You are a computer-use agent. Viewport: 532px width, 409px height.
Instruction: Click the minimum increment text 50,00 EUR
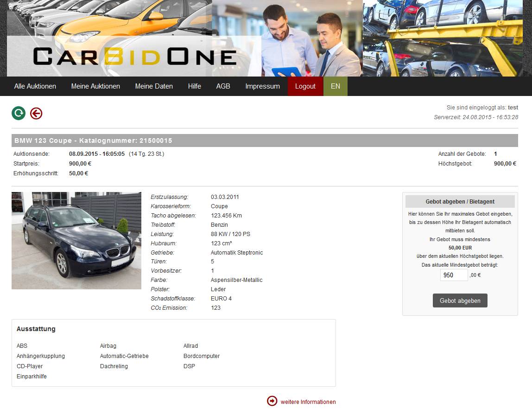(460, 248)
